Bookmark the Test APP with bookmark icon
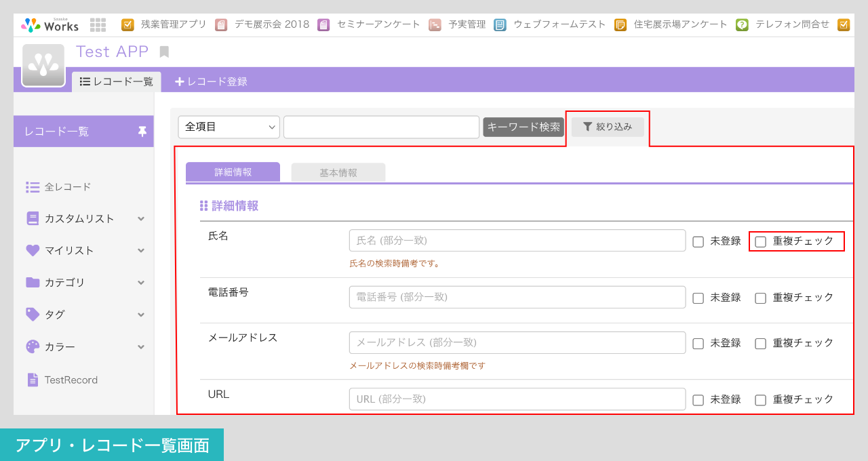 164,52
